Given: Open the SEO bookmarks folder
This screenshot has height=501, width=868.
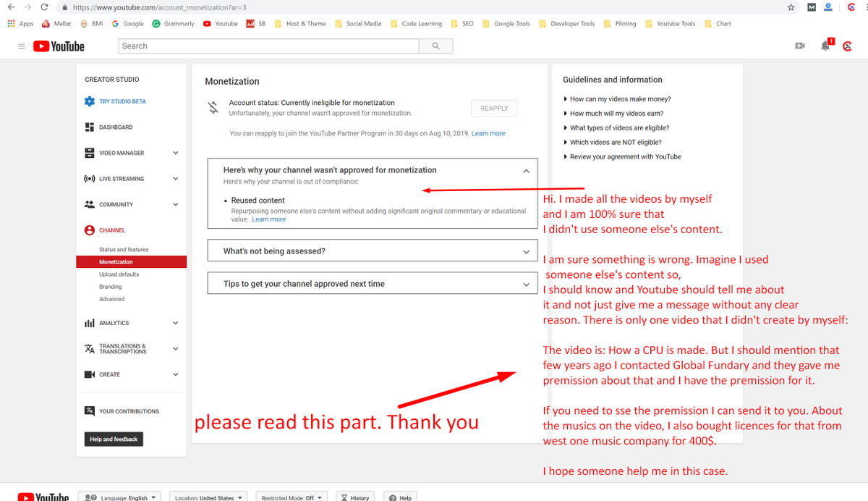Looking at the screenshot, I should coord(461,23).
